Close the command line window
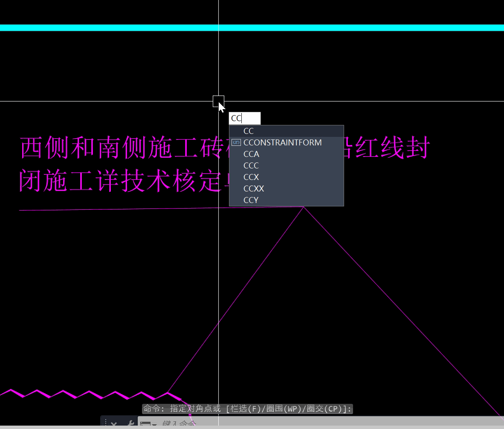This screenshot has width=504, height=429. pos(114,424)
